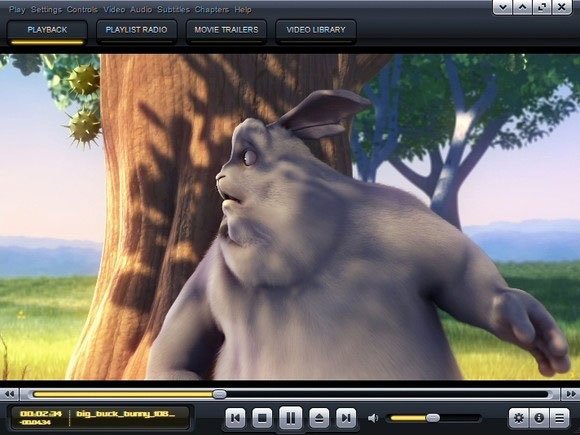Screen dimensions: 580x435
Task: Fast forward using right double-arrow button
Action: point(571,394)
